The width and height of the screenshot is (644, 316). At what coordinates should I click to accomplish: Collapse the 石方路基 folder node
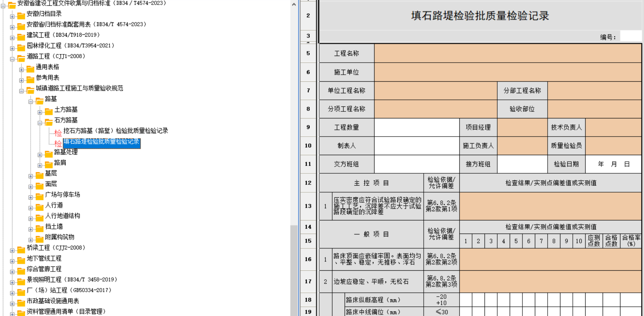[40, 123]
